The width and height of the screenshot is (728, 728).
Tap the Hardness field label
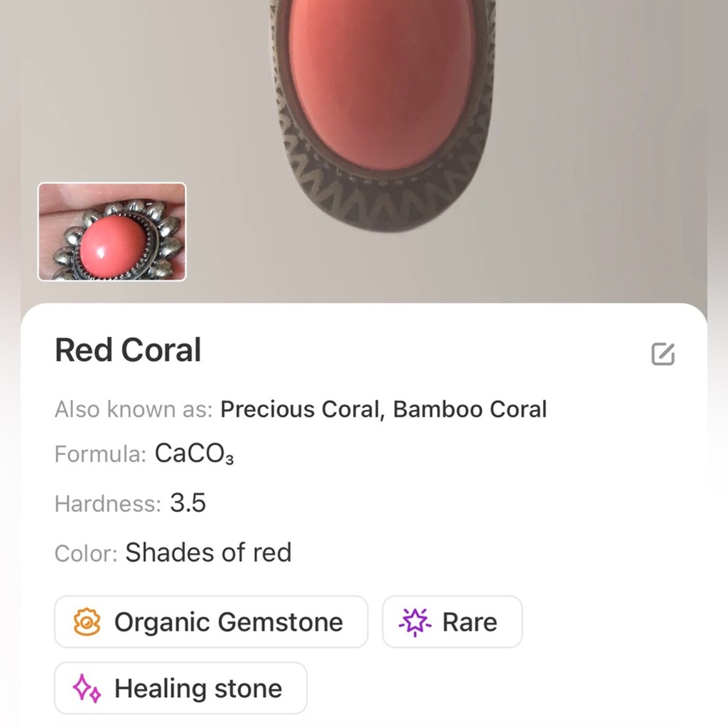(x=108, y=504)
